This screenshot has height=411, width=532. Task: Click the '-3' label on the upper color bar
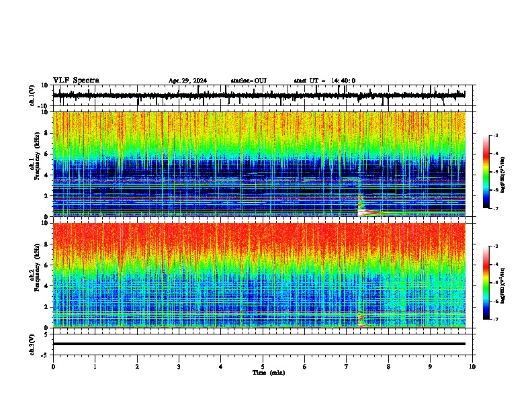tap(496, 136)
